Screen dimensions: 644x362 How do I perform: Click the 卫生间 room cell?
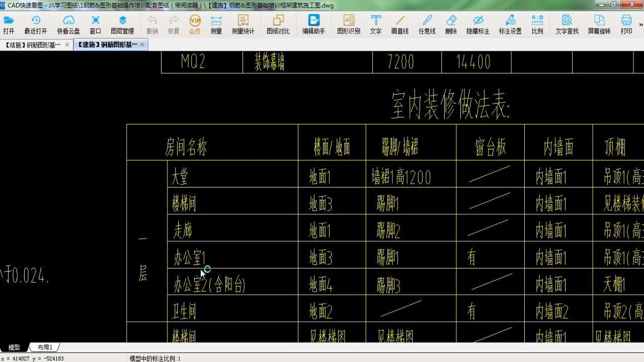(x=184, y=312)
